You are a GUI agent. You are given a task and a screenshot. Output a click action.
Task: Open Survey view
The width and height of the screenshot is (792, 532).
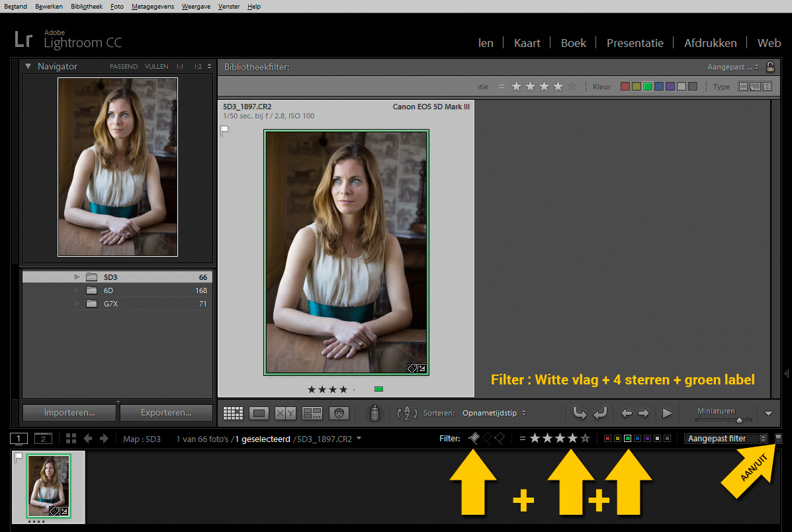tap(312, 414)
